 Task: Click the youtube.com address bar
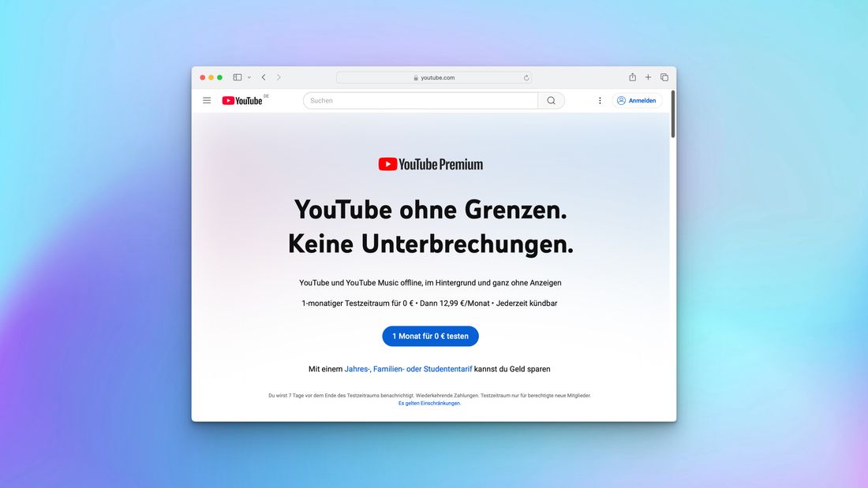tap(434, 77)
